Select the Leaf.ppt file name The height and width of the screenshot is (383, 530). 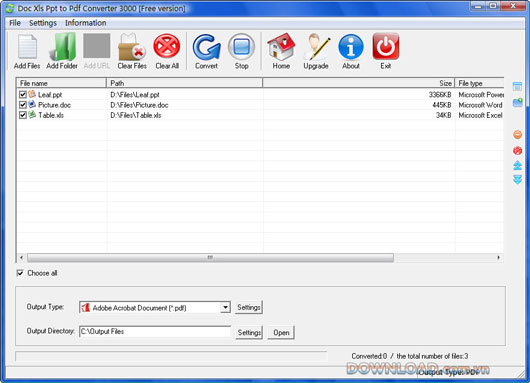coord(50,95)
